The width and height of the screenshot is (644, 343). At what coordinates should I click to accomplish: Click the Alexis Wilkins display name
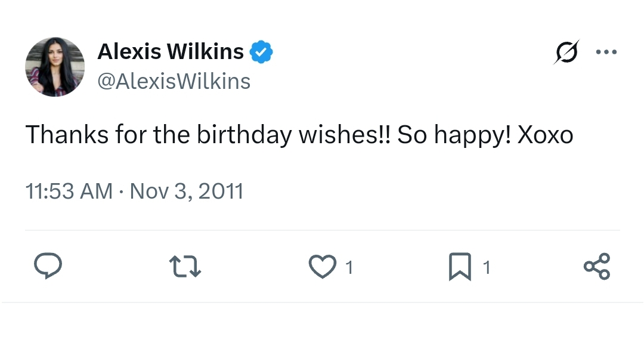coord(171,52)
